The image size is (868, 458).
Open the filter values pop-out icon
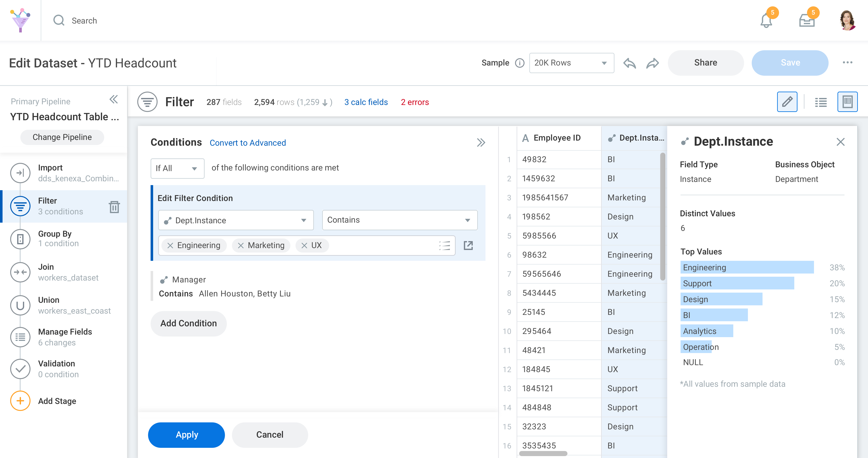[468, 245]
